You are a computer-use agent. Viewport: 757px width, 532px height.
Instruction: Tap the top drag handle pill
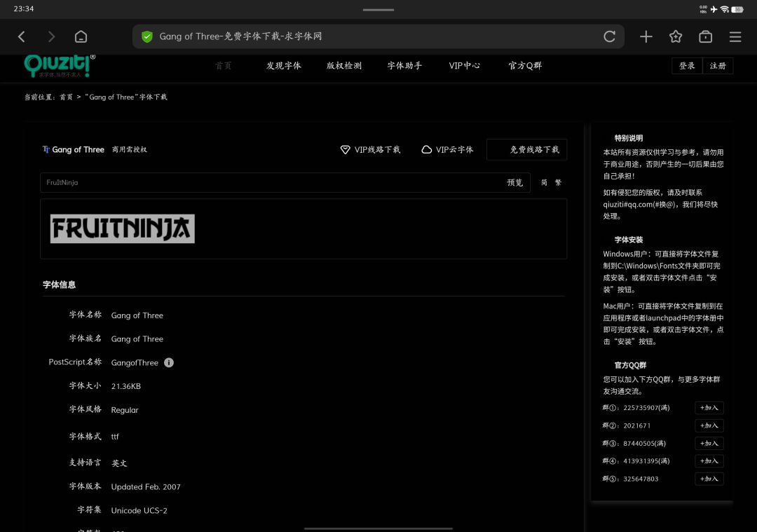pos(378,10)
